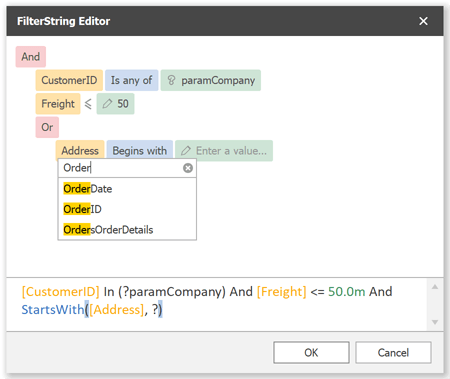Screen dimensions: 450x379
Task: Edit the value 50 for Freight
Action: 123,104
